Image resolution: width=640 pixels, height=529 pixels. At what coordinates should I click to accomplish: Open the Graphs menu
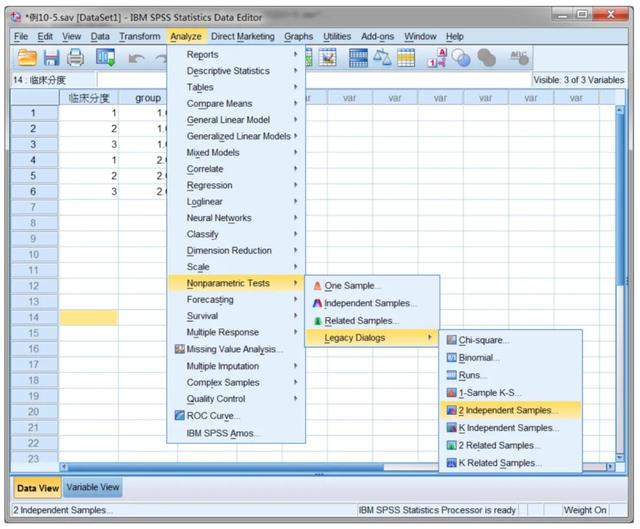298,36
